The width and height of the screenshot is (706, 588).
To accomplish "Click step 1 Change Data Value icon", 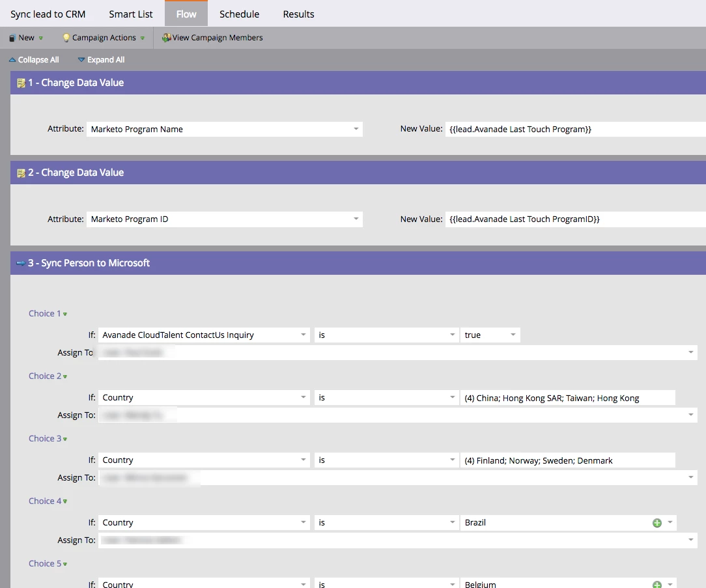I will click(21, 83).
